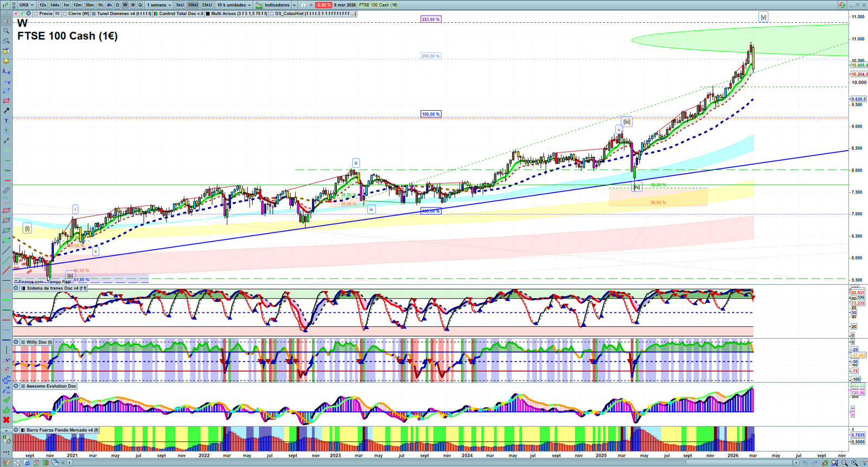This screenshot has height=467, width=868.
Task: Activate the alert bell tool
Action: 6,61
